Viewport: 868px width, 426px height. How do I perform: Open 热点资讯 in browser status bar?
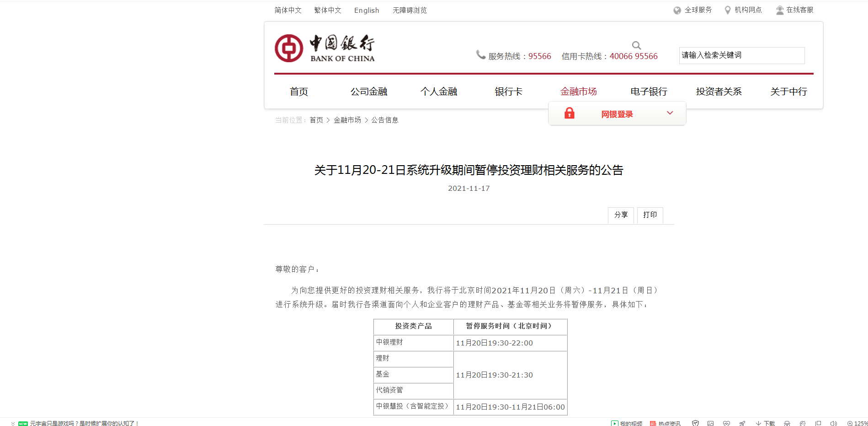(x=665, y=423)
